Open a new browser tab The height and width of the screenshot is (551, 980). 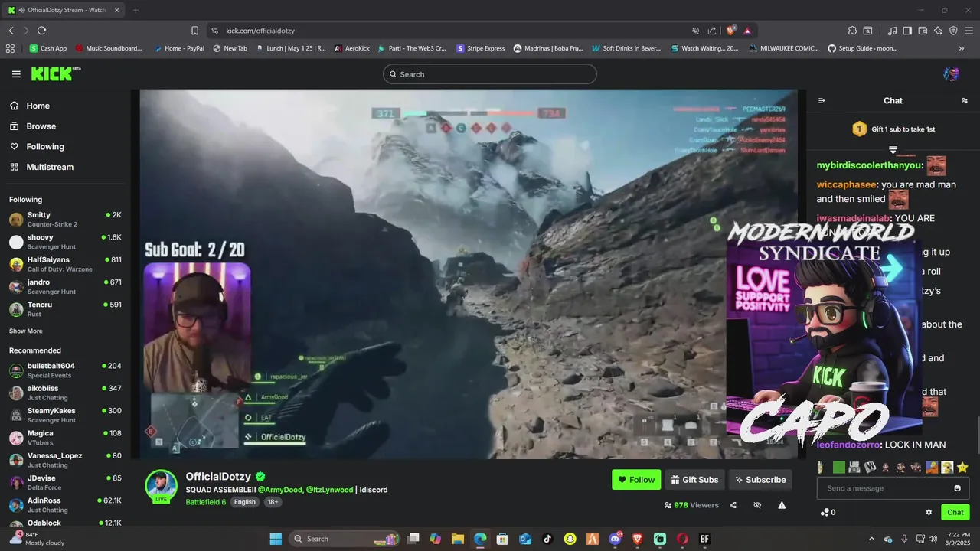[136, 10]
